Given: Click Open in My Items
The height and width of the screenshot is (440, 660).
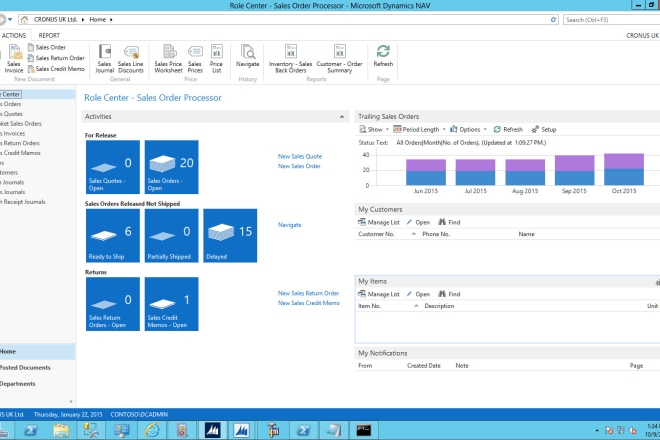Looking at the screenshot, I should tap(418, 294).
